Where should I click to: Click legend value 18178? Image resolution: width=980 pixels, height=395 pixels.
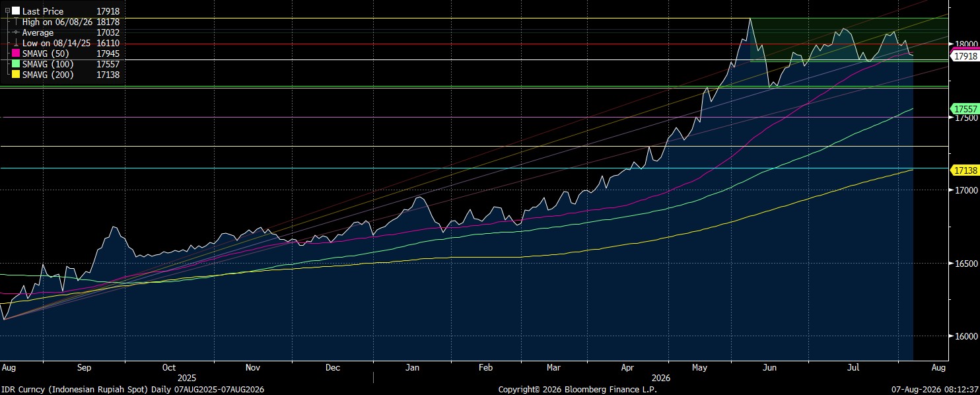pos(108,22)
